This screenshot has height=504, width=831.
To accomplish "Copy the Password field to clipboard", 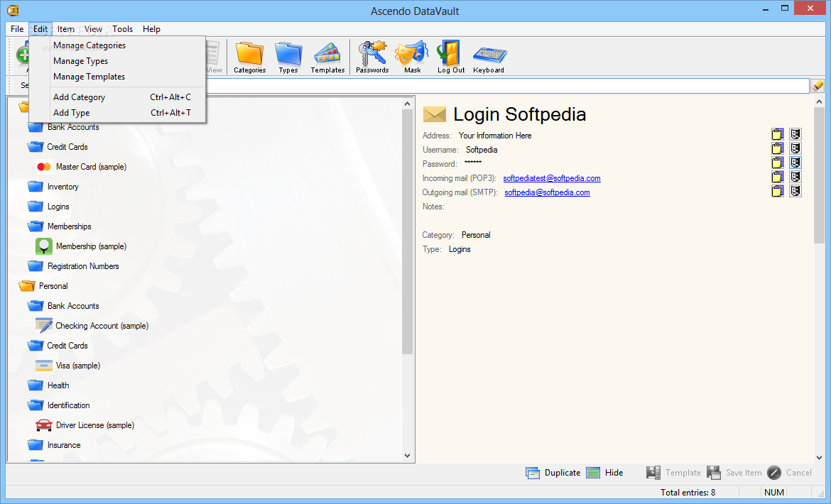I will click(x=778, y=163).
